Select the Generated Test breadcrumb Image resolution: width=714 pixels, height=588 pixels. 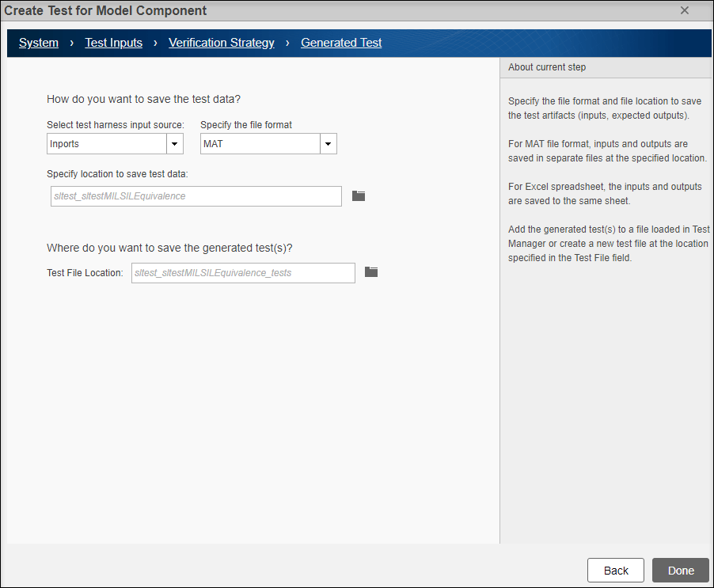[x=341, y=43]
